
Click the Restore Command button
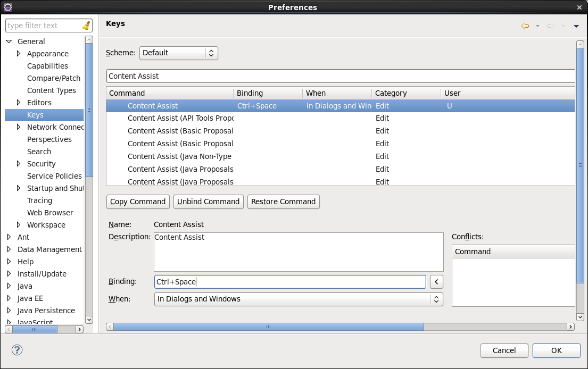(x=283, y=202)
